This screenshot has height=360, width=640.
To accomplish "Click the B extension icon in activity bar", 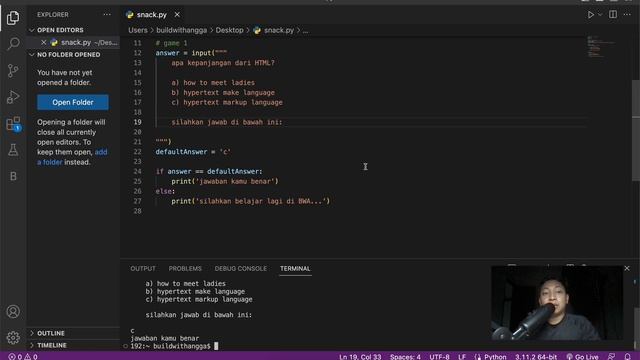I will click(x=13, y=176).
